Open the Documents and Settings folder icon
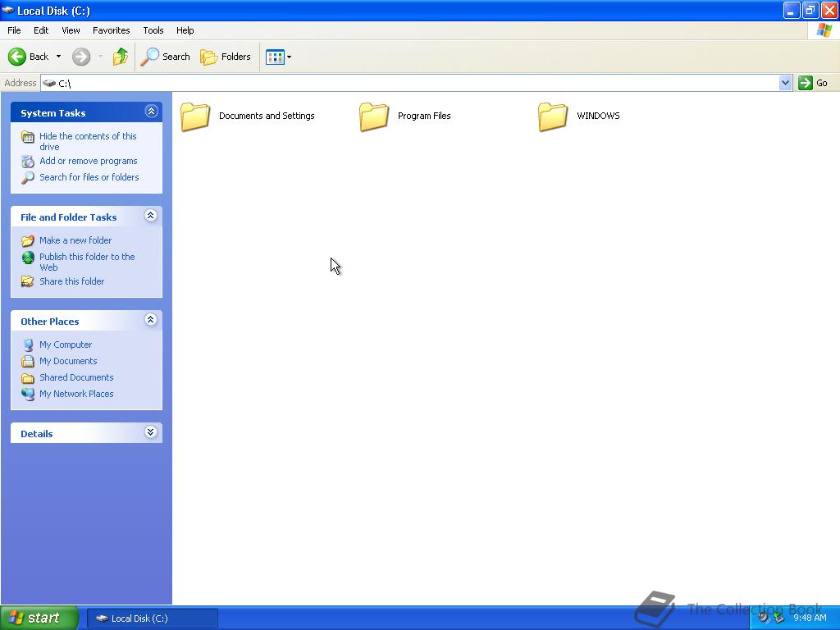This screenshot has height=630, width=840. (195, 116)
